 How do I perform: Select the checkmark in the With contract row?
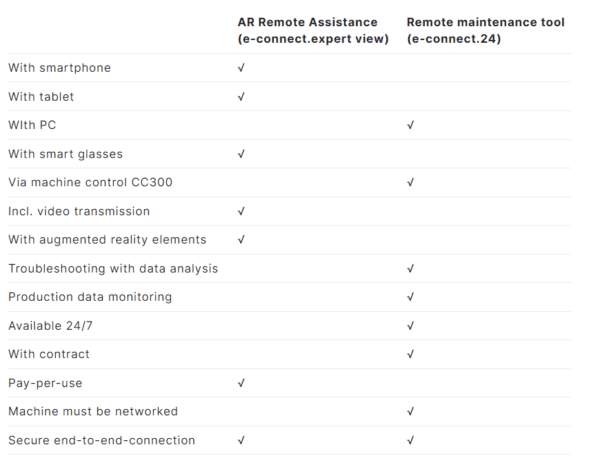[410, 354]
